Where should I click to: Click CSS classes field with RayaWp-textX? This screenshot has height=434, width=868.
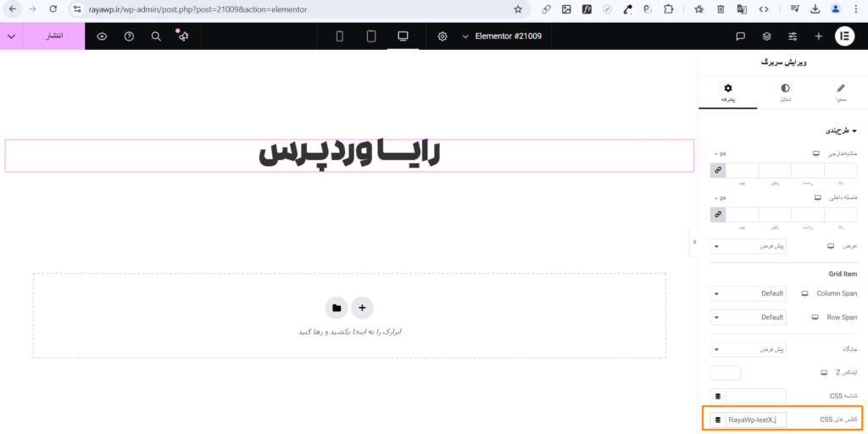[x=755, y=420]
